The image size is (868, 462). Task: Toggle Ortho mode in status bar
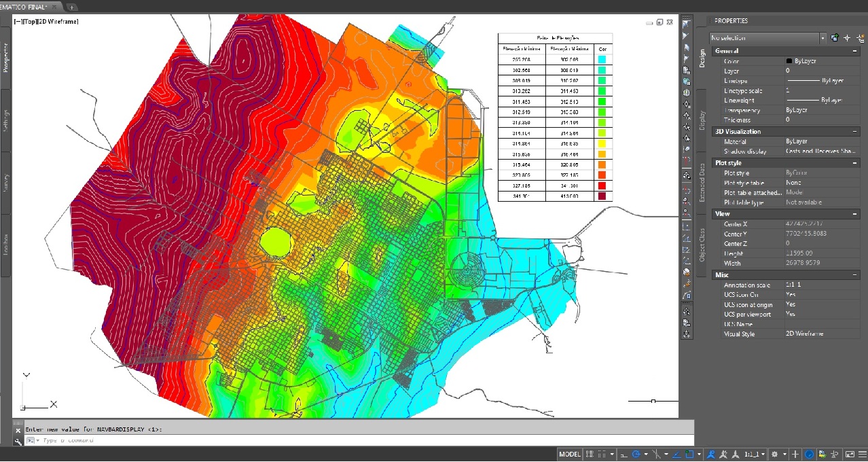point(623,454)
